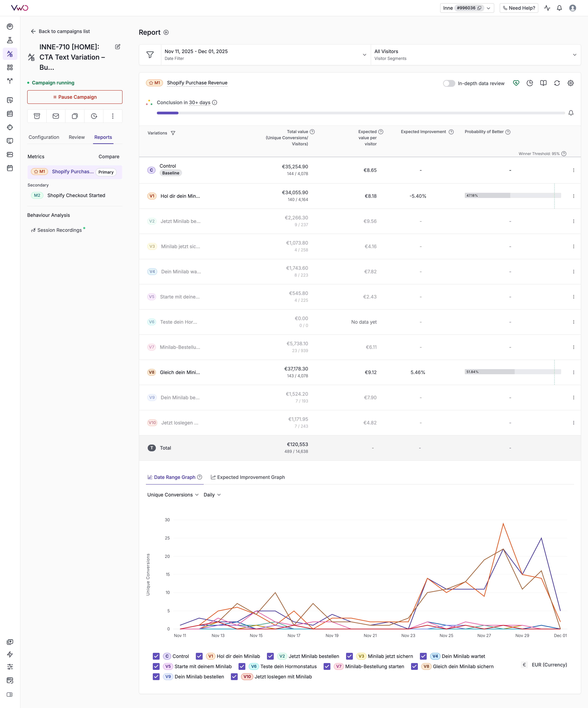The image size is (588, 708).
Task: Click the archive campaign icon
Action: point(37,116)
